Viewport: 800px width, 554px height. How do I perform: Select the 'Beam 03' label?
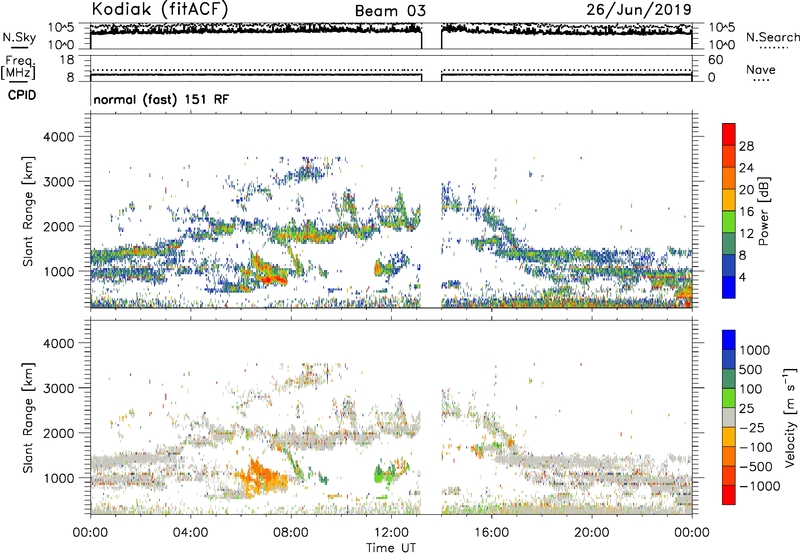coord(390,11)
